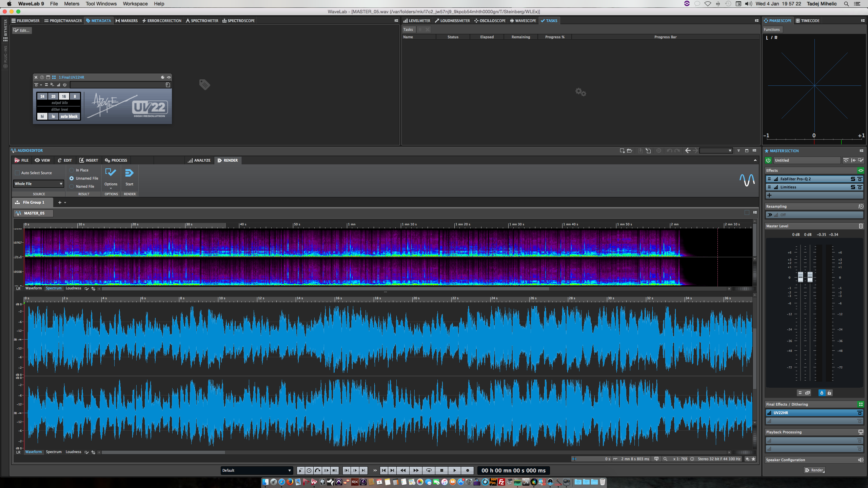This screenshot has width=868, height=488.
Task: Select 16 output bits in UV22HR
Action: tap(64, 96)
